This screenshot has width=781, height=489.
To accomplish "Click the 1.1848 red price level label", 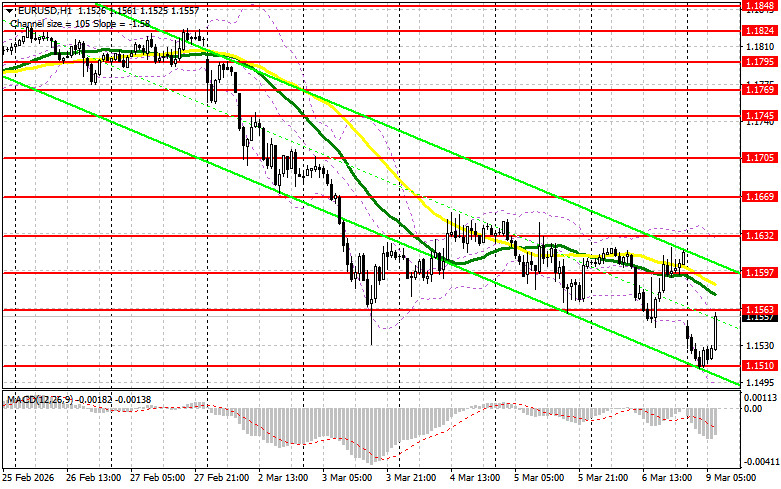I will click(757, 5).
